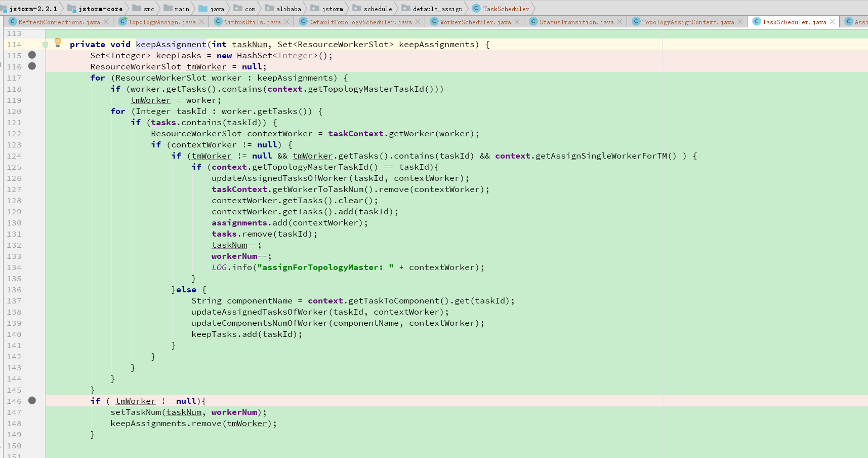This screenshot has height=458, width=868.
Task: Close the RefreshConnections.java tab
Action: point(106,22)
